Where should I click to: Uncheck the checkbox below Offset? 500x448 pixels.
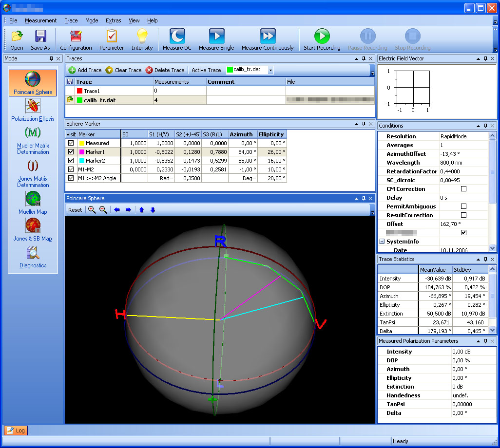coord(463,233)
